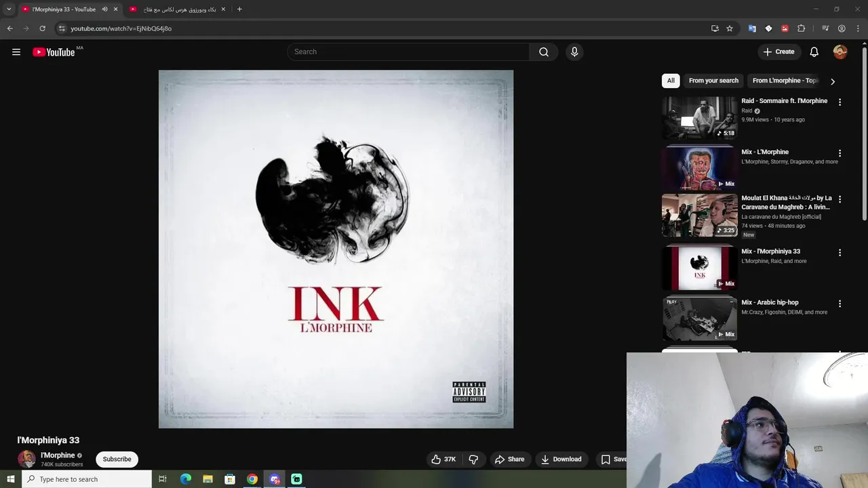The height and width of the screenshot is (488, 868).
Task: Click the YouTube search text field
Action: pyautogui.click(x=409, y=52)
